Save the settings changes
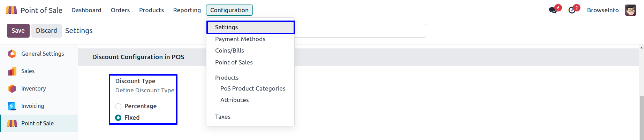This screenshot has width=644, height=140. click(18, 31)
